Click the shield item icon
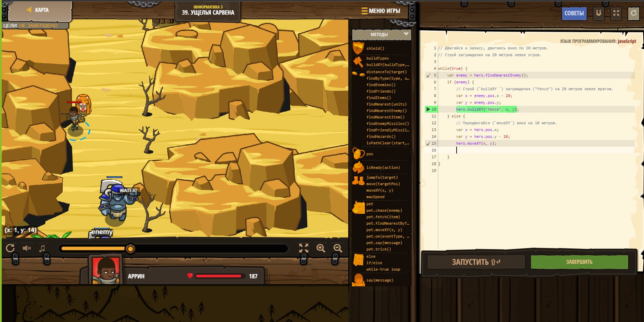This screenshot has width=644, height=322. pos(358,48)
